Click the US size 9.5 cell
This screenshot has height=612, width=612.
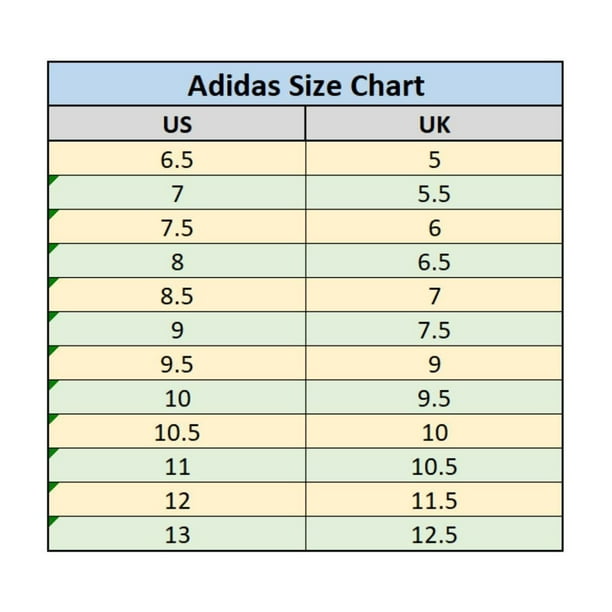(x=177, y=364)
